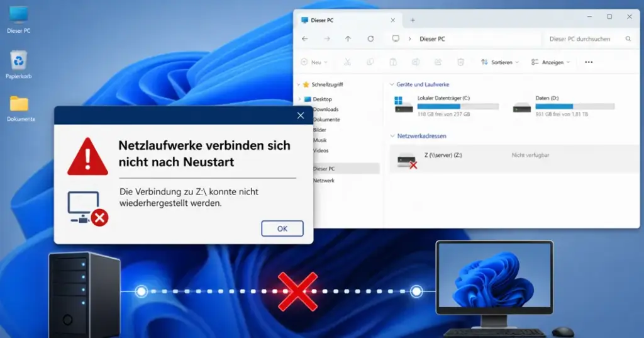644x338 pixels.
Task: Open the more options ellipsis menu
Action: point(589,62)
